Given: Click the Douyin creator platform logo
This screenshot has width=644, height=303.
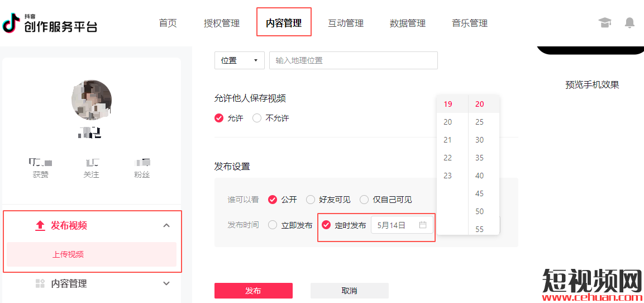Looking at the screenshot, I should (49, 23).
